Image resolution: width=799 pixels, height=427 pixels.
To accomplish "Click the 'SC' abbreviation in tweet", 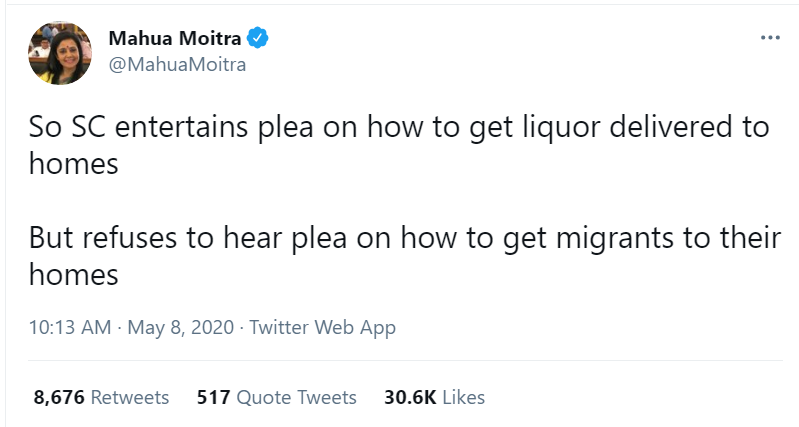I will 88,127.
